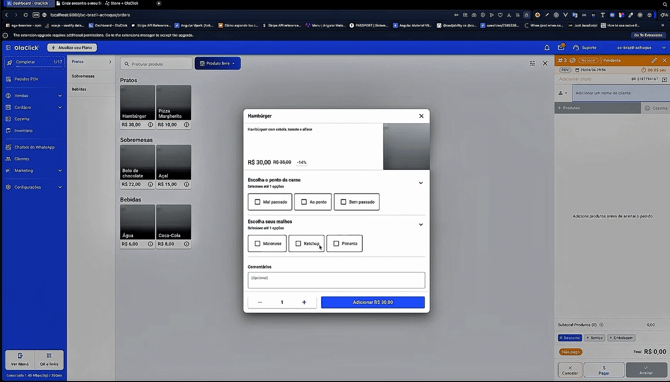
Task: Click the Adicionar R$ 30,00 button
Action: [x=373, y=302]
